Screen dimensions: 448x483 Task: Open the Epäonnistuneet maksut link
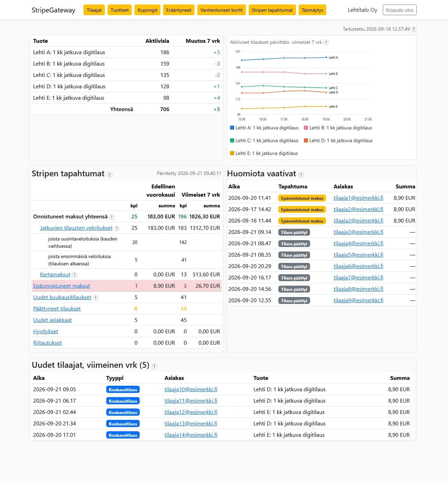(x=61, y=286)
